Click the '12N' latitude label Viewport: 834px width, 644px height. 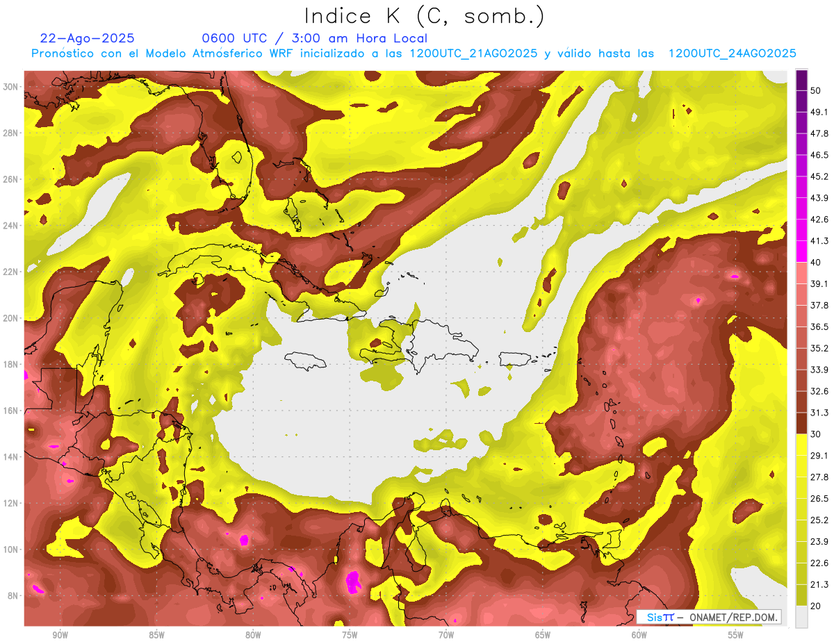click(x=12, y=503)
